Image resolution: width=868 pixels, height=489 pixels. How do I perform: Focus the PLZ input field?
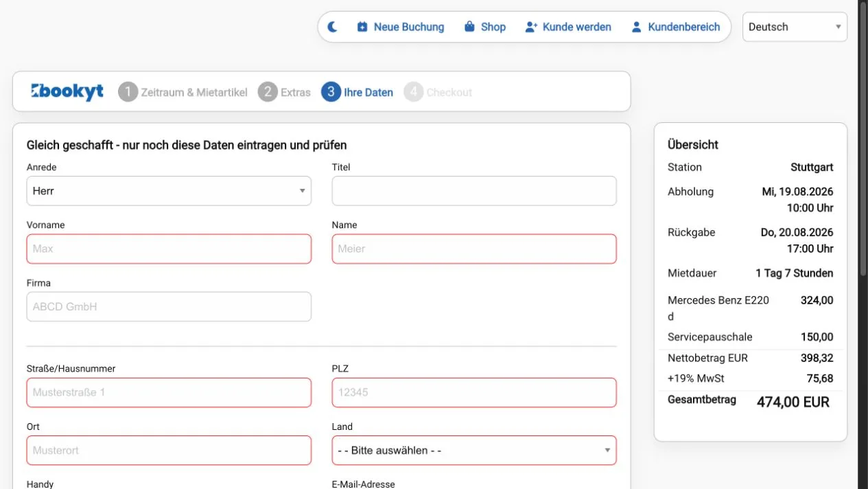474,392
